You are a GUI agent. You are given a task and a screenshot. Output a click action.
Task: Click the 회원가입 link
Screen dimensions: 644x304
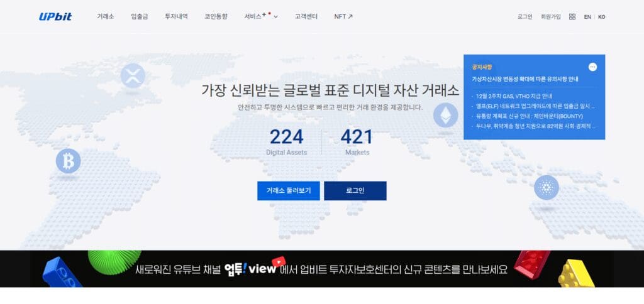551,17
